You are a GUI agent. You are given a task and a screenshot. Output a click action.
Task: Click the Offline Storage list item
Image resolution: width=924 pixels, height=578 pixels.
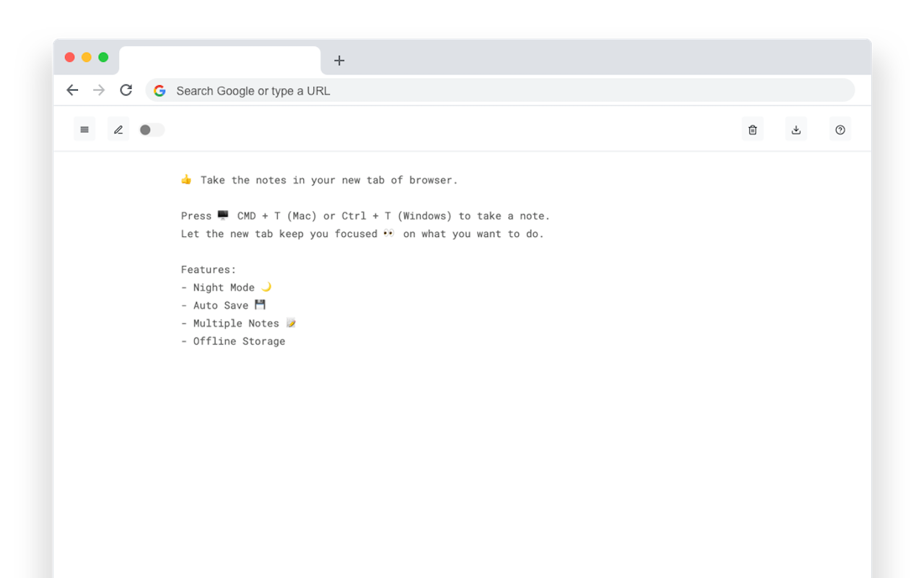tap(232, 341)
